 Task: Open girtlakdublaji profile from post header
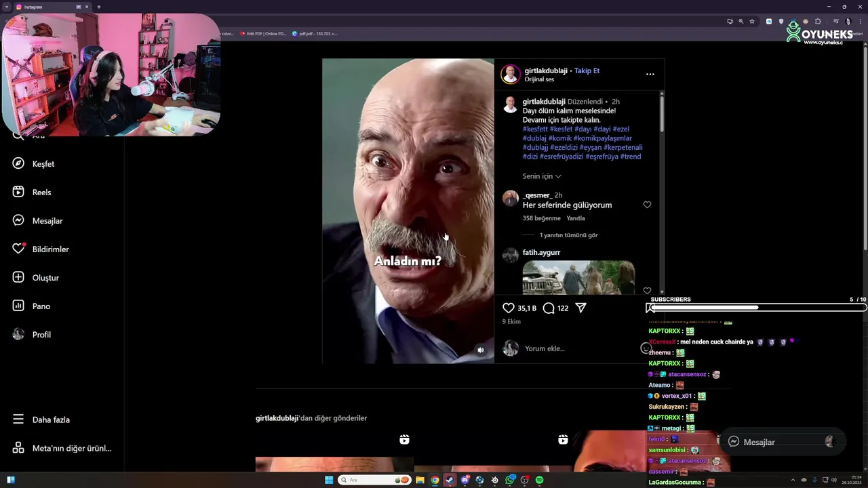pyautogui.click(x=545, y=70)
